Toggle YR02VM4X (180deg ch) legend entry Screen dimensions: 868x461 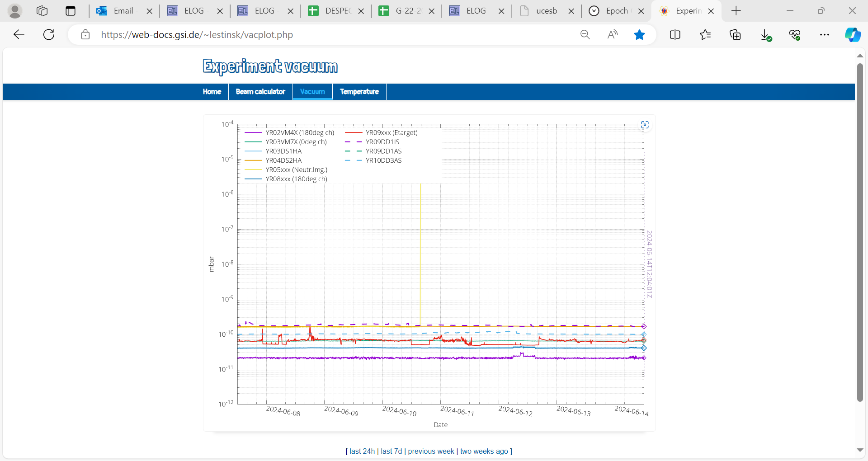point(300,133)
